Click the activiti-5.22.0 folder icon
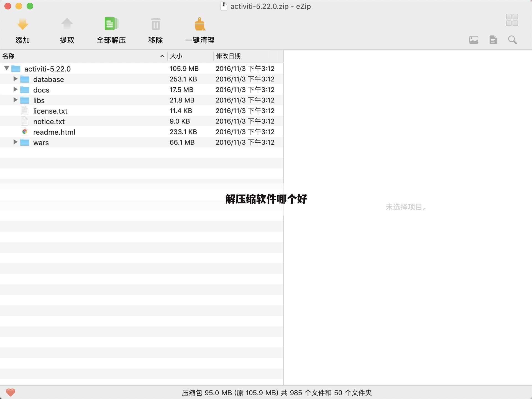532x399 pixels. coord(16,68)
